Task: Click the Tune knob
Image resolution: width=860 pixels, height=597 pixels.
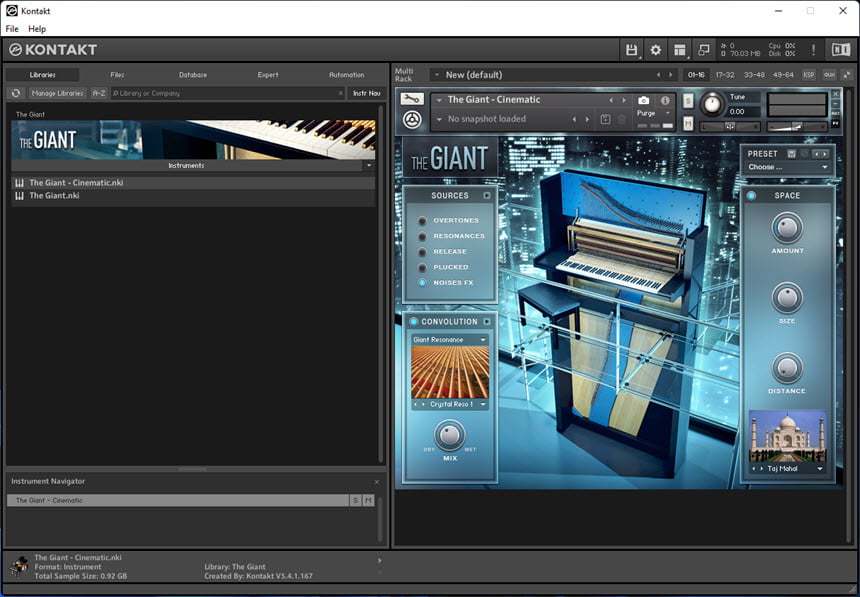Action: (711, 104)
